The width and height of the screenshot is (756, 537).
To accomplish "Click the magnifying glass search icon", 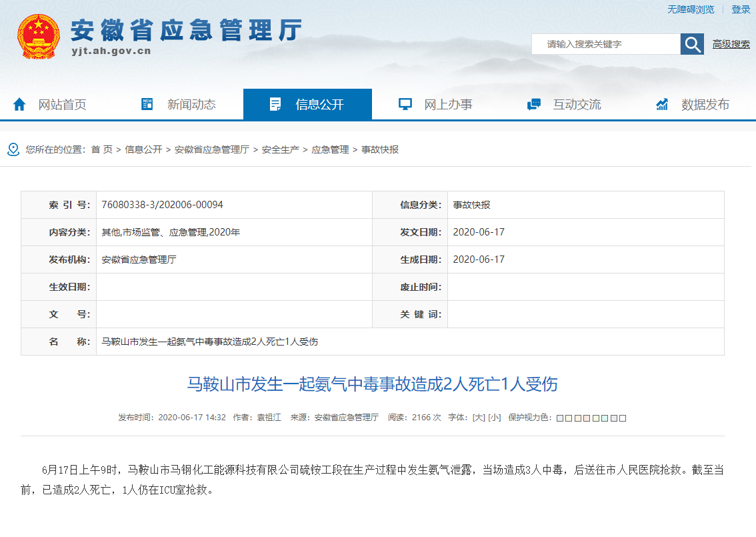I will 692,44.
